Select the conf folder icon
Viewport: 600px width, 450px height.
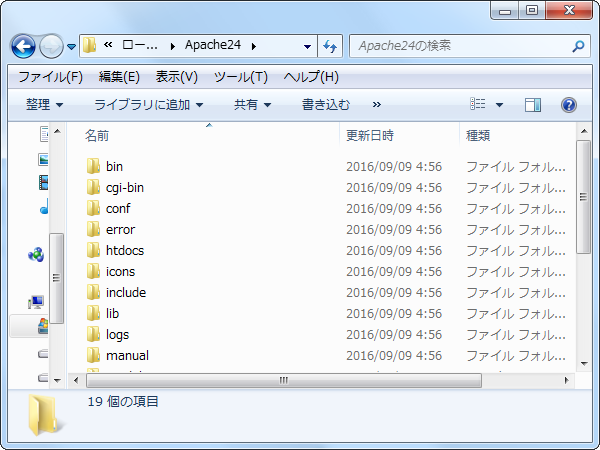[93, 209]
